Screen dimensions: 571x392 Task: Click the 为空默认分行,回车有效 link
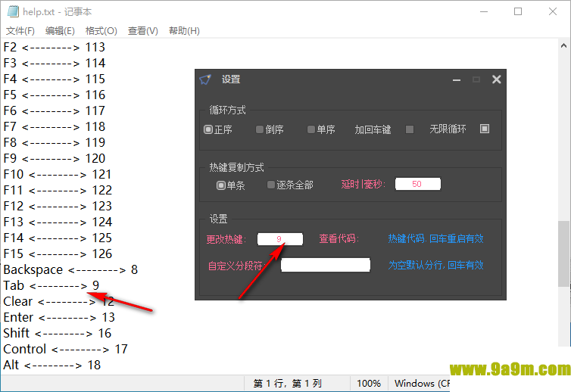click(x=435, y=265)
